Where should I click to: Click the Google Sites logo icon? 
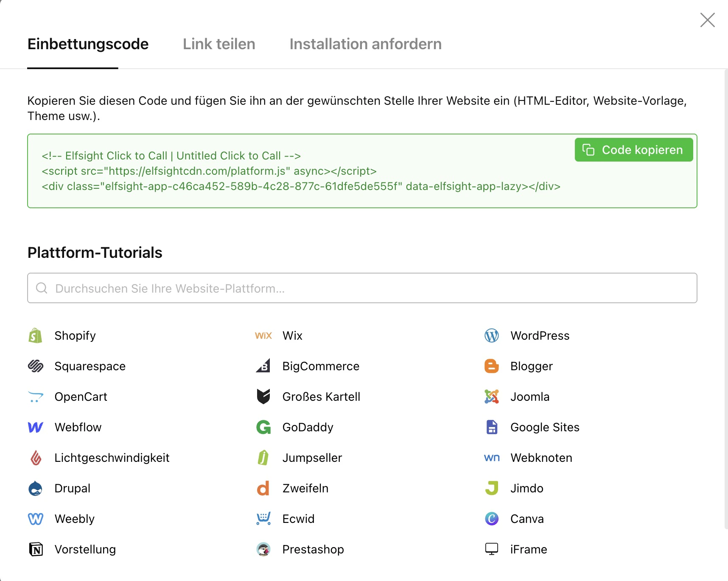click(492, 427)
